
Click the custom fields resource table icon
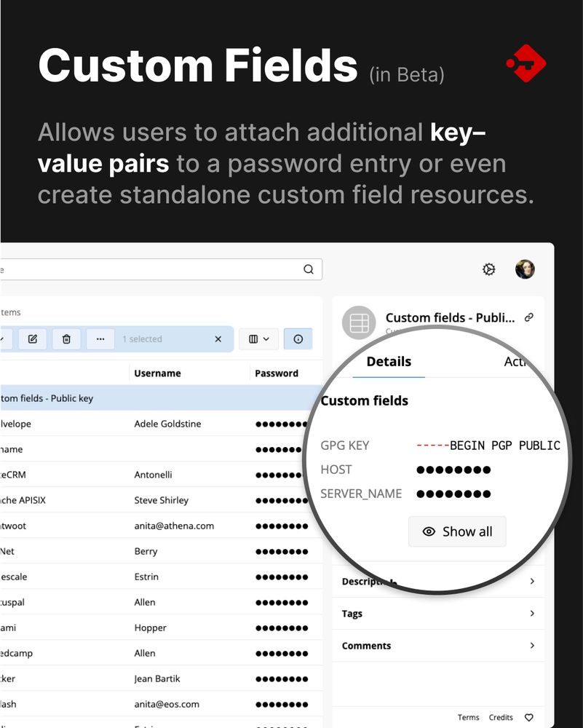pyautogui.click(x=359, y=323)
